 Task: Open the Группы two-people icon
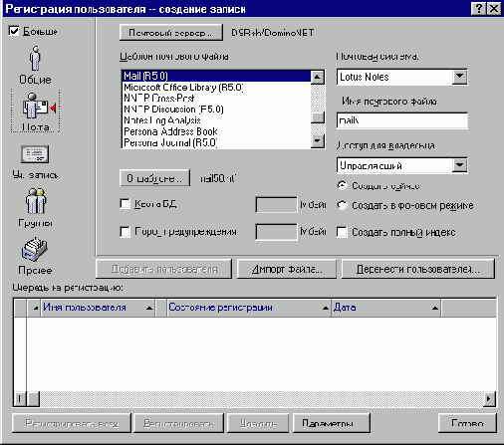point(36,201)
